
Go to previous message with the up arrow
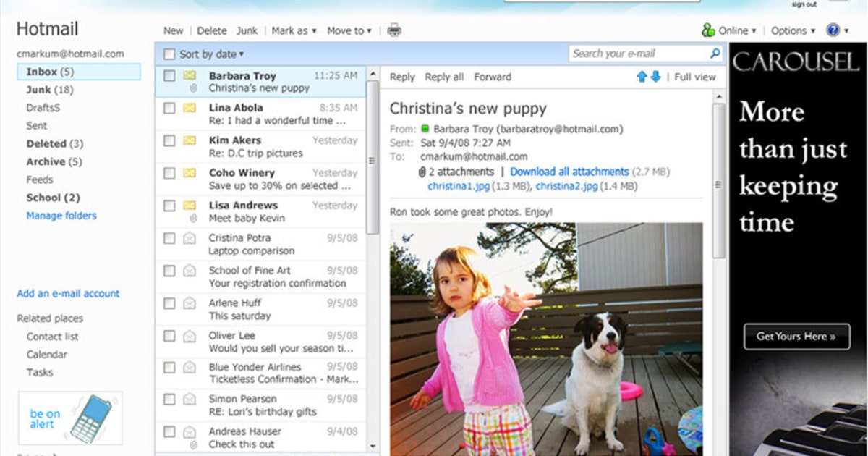[x=642, y=77]
